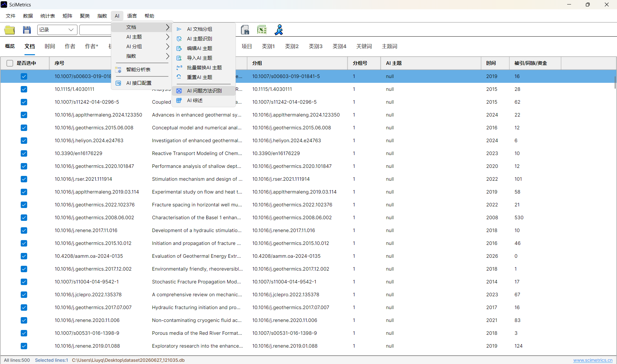Click the 编辑AI 主题 menu icon
Viewport: 617px width, 364px height.
pyautogui.click(x=179, y=48)
